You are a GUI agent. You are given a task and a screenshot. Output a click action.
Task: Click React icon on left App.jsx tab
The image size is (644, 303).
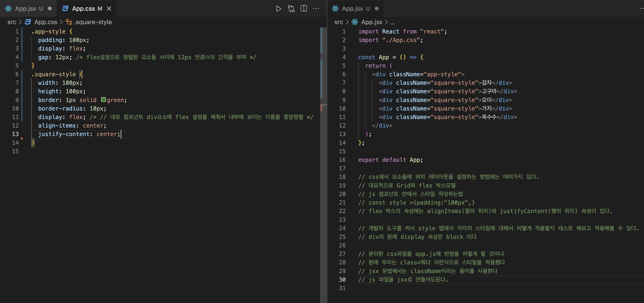click(x=8, y=9)
